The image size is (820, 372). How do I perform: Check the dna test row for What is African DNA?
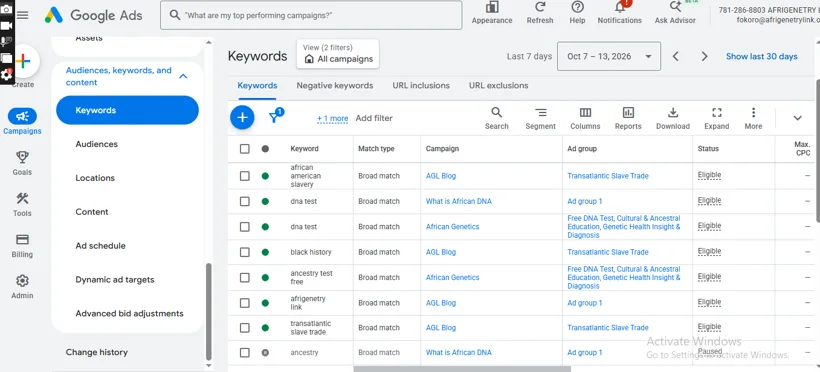[245, 201]
